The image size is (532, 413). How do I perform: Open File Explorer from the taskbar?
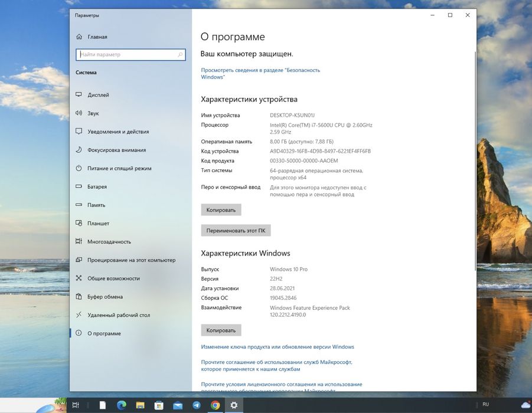click(140, 405)
